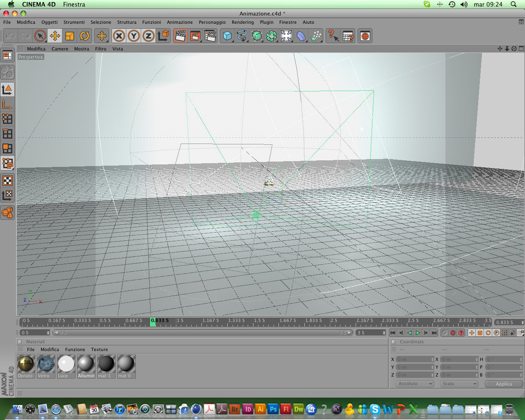This screenshot has height=420, width=525.
Task: Open the Render Settings icon
Action: pyautogui.click(x=210, y=36)
